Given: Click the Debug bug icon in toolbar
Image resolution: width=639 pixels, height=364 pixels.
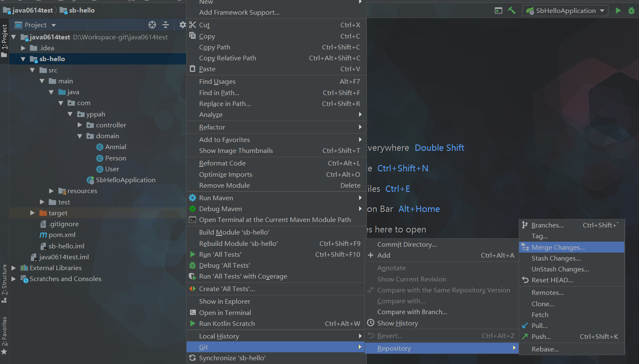Looking at the screenshot, I should pyautogui.click(x=631, y=10).
